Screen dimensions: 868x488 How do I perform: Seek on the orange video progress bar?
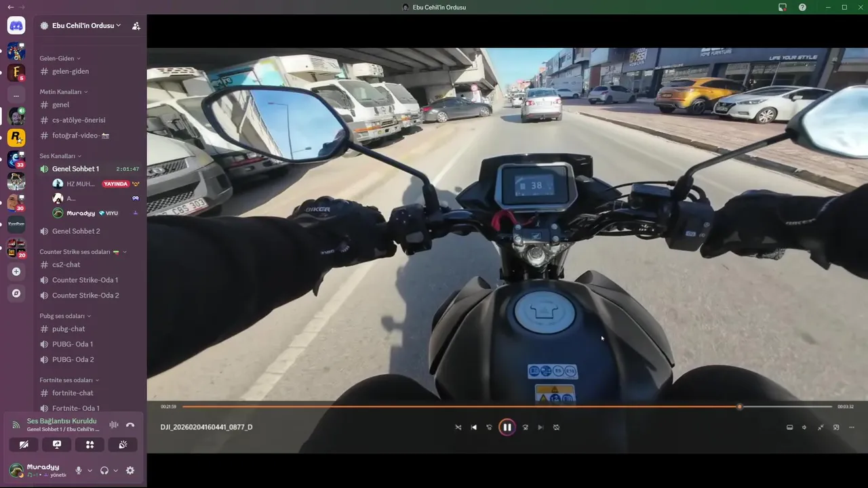[507, 407]
